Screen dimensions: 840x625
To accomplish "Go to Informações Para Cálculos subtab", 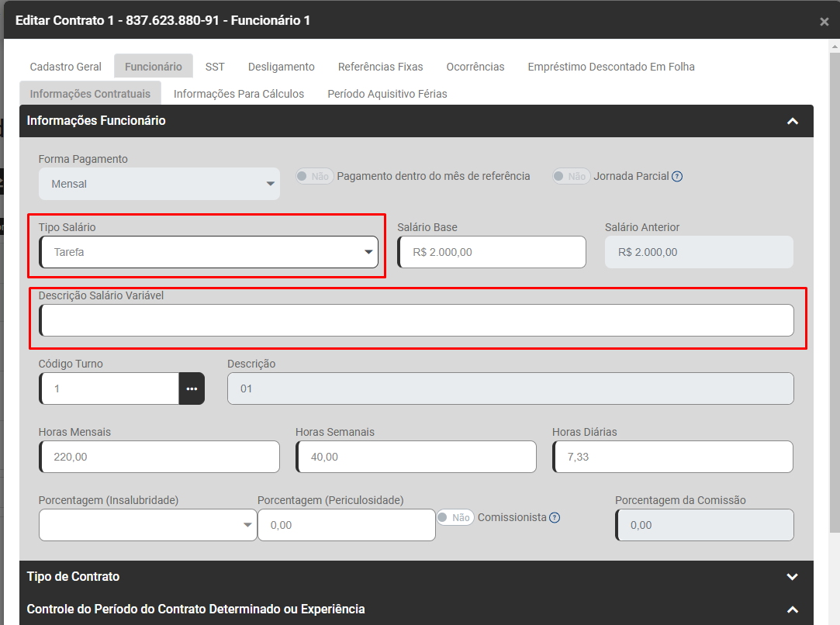I will click(x=239, y=94).
